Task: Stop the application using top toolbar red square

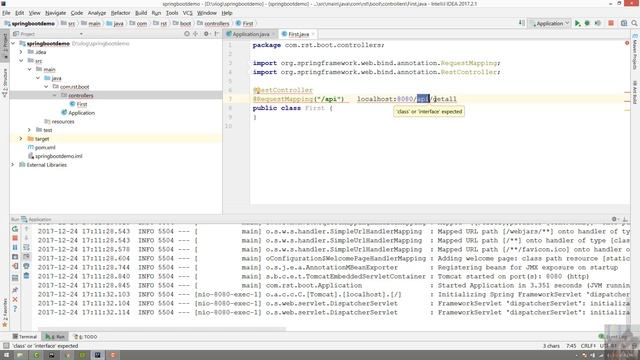Action: tap(611, 23)
